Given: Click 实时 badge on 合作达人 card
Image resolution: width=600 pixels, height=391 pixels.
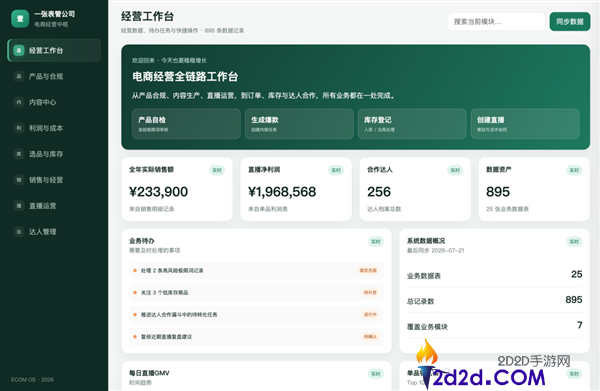Looking at the screenshot, I should pos(455,170).
